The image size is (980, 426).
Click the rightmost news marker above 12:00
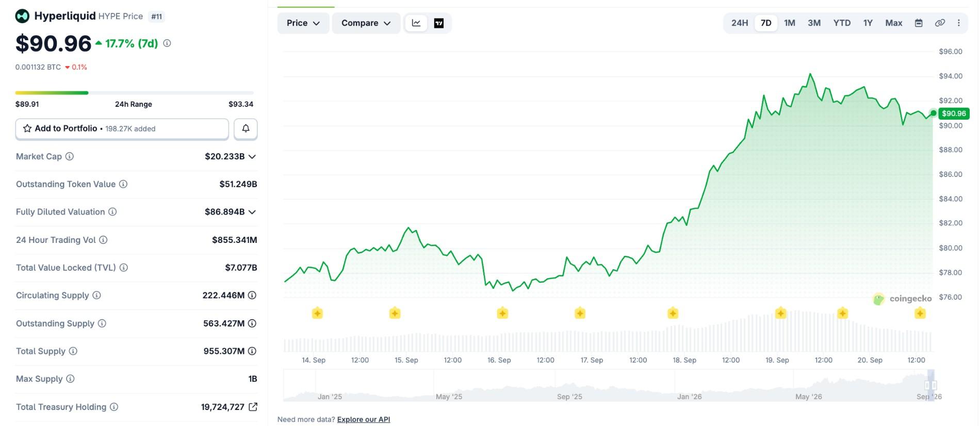coord(920,313)
